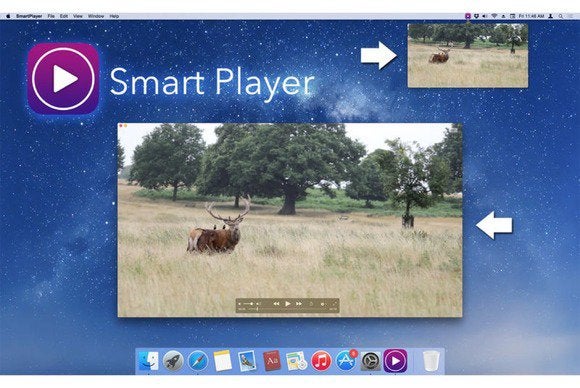Open the Apple menu
This screenshot has height=388, width=580.
[8, 16]
